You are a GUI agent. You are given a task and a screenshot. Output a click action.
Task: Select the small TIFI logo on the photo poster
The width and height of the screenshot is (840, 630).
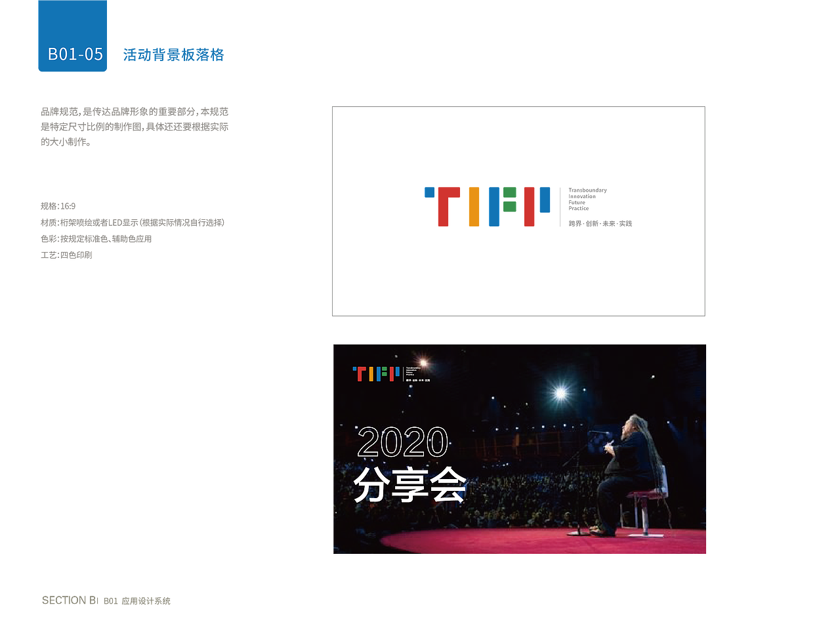coord(374,374)
